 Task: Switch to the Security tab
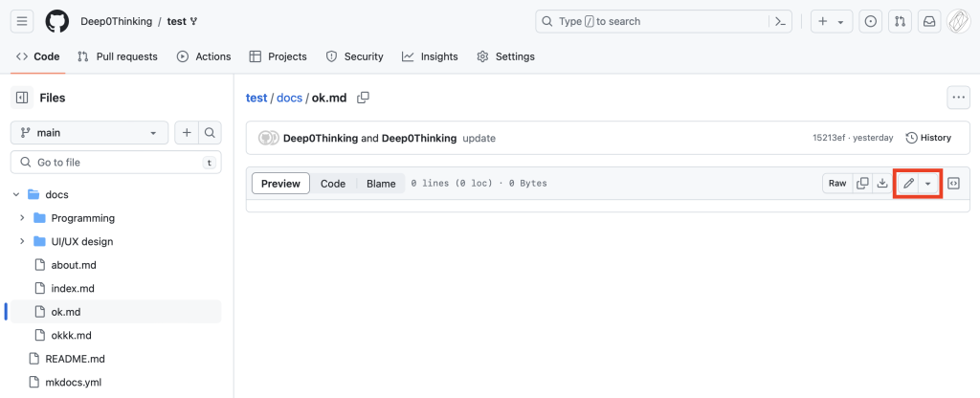354,56
